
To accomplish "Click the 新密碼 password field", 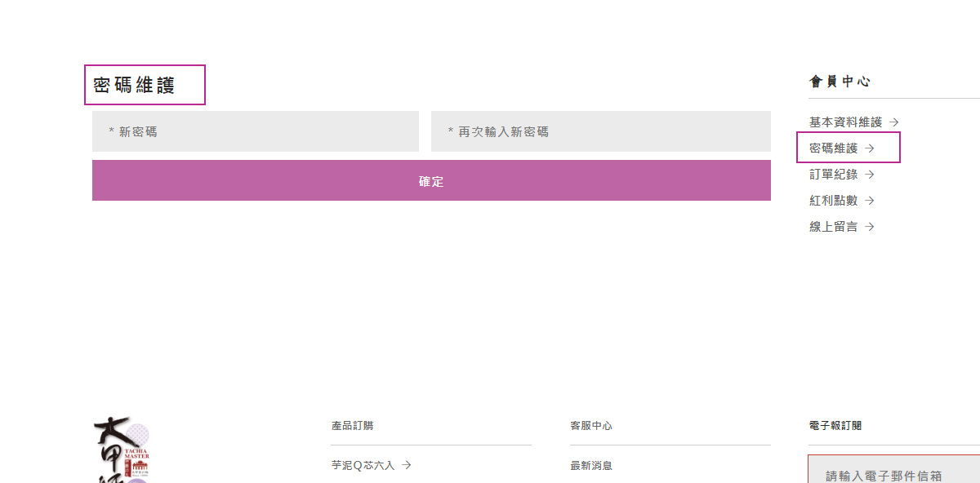I will pos(256,131).
